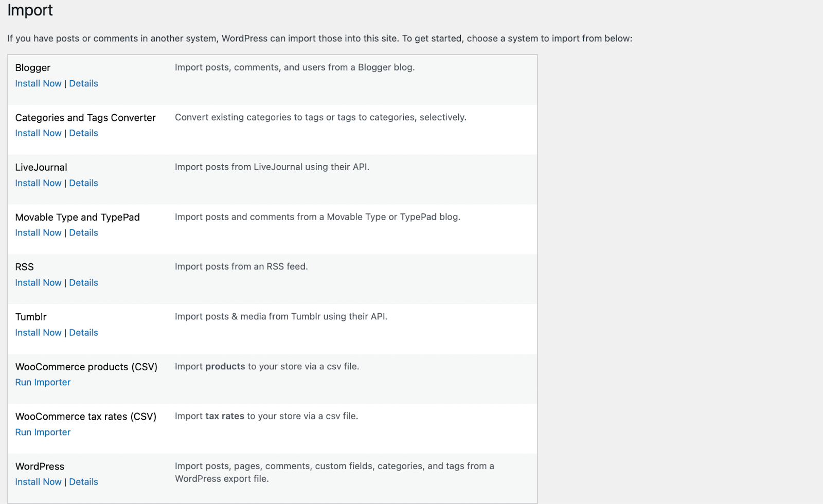Click the Tumblr importer description text
Image resolution: width=823 pixels, height=504 pixels.
click(281, 316)
